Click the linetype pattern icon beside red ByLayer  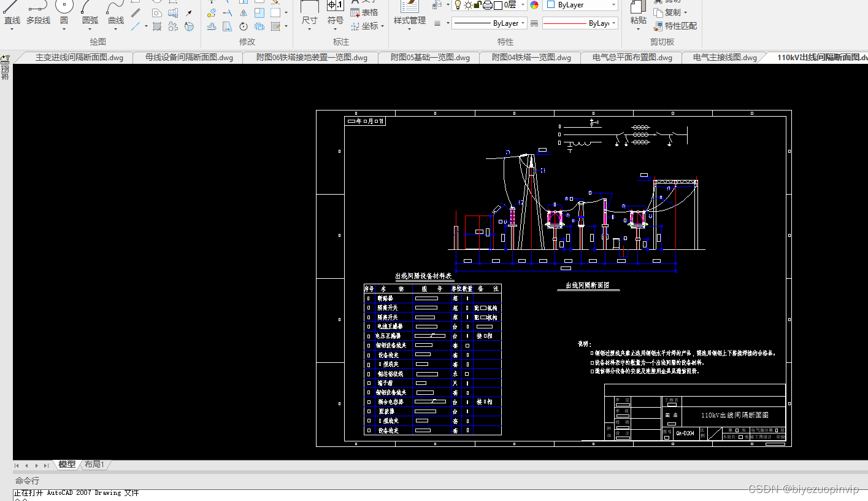(x=534, y=23)
